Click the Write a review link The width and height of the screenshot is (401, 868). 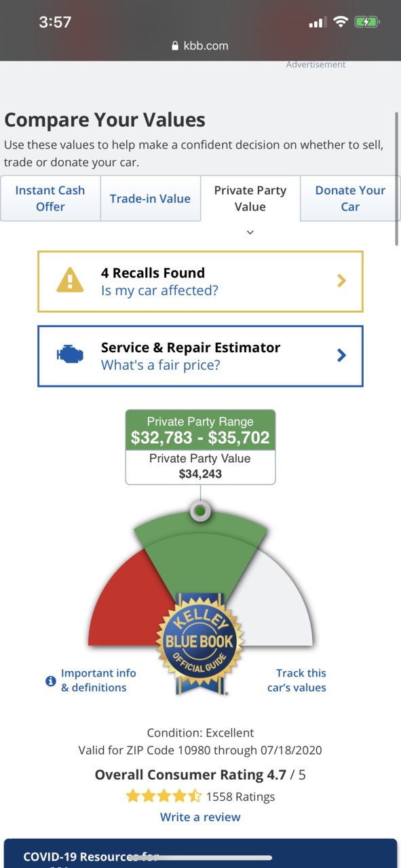click(200, 817)
